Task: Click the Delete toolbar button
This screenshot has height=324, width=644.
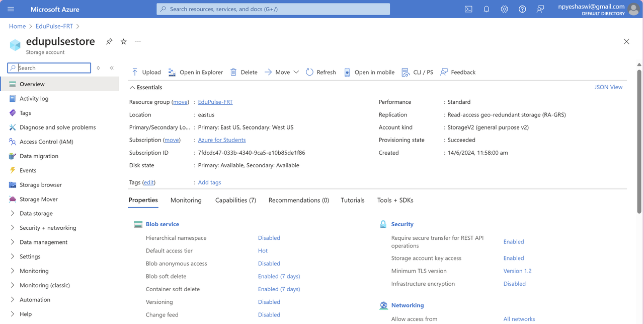Action: pyautogui.click(x=244, y=72)
